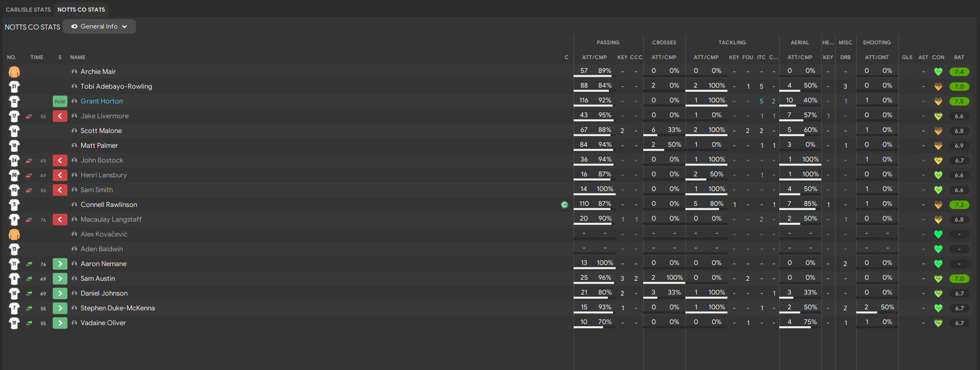The image size is (980, 370).
Task: Sort the table by the NAME column
Action: coord(77,57)
